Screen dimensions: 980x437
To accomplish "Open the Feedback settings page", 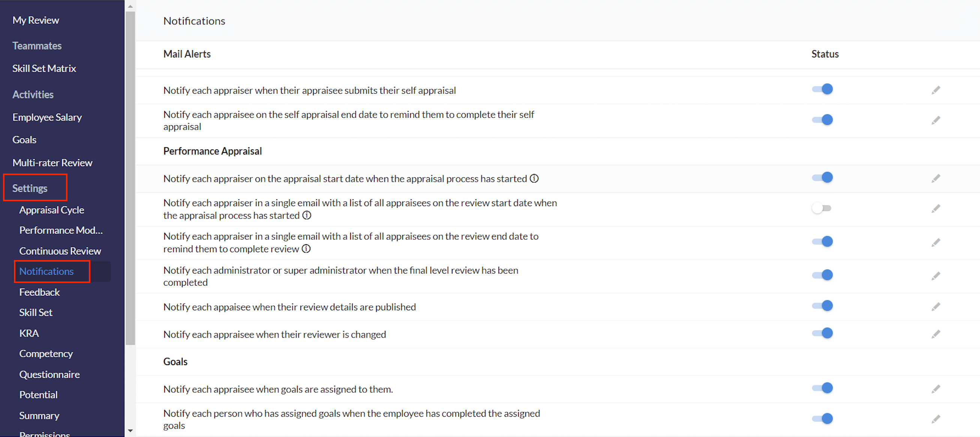I will pos(40,292).
